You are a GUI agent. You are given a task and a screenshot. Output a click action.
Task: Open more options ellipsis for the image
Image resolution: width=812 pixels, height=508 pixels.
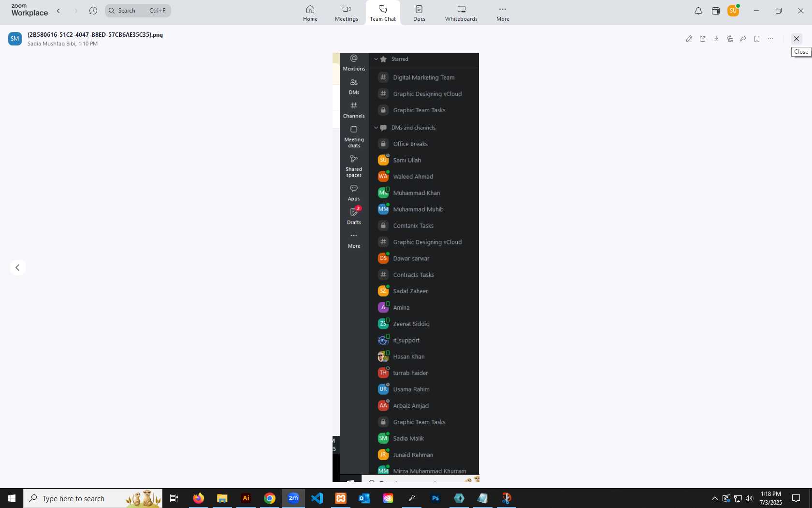(x=770, y=39)
